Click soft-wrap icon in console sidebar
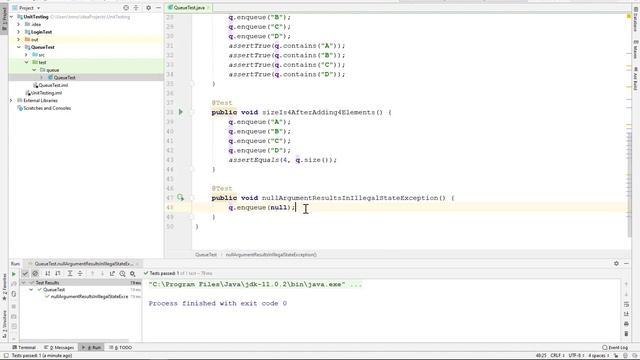 point(626,304)
